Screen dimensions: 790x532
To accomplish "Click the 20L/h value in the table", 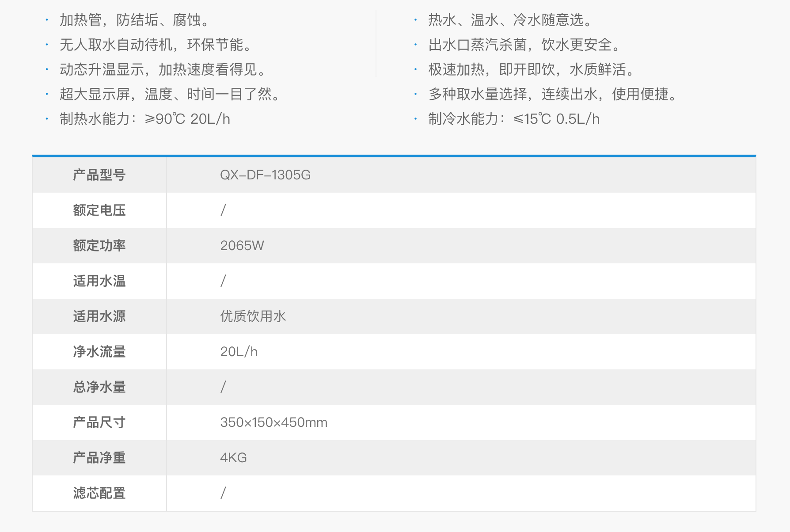I will click(x=239, y=352).
